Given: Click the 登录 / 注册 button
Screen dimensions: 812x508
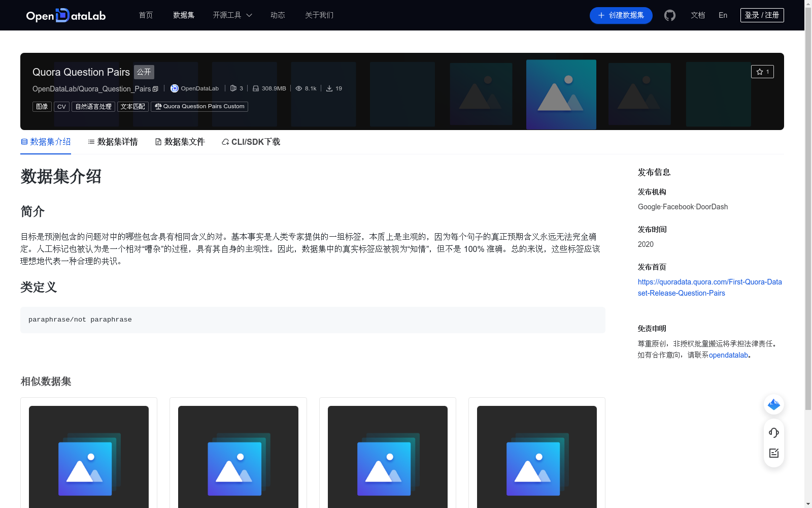Looking at the screenshot, I should [x=762, y=15].
